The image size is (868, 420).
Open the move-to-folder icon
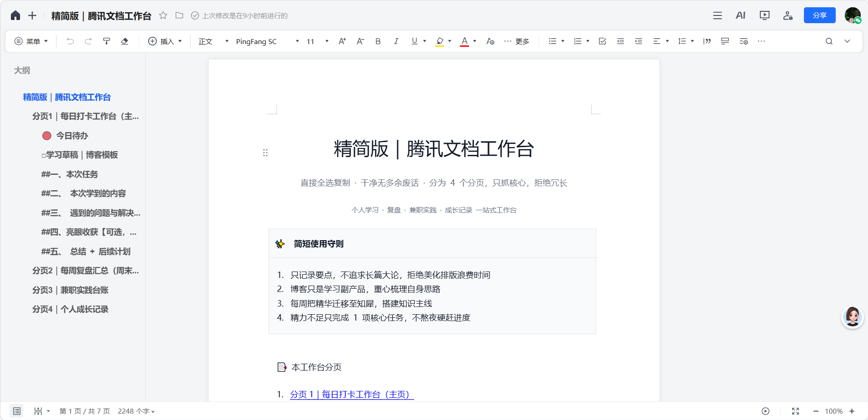(x=180, y=15)
